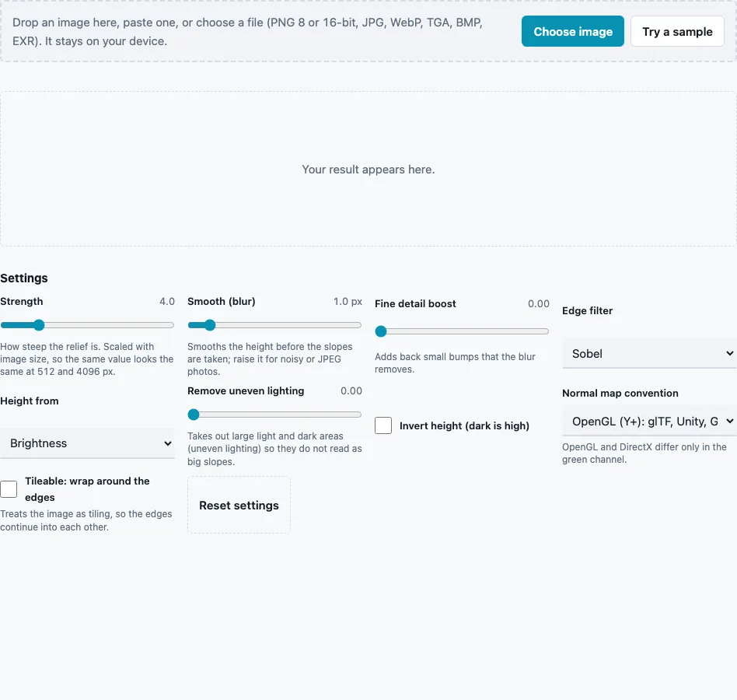Click the 'Tileable: wrap around the edges' label
The width and height of the screenshot is (737, 700).
click(x=87, y=489)
